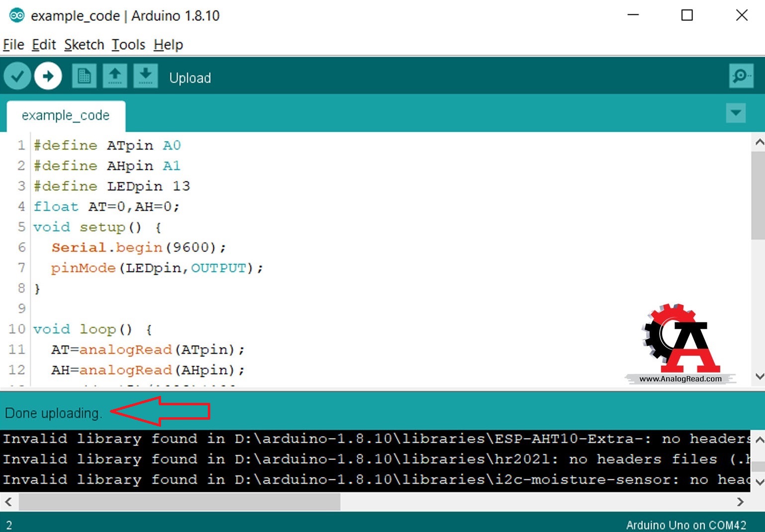Click the Arduino logo in title bar

click(x=17, y=16)
